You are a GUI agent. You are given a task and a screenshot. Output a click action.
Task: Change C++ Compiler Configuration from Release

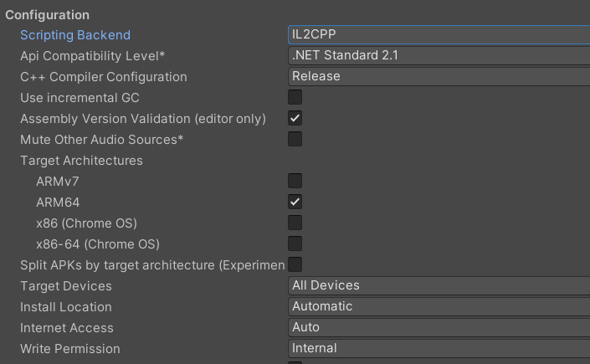click(439, 77)
